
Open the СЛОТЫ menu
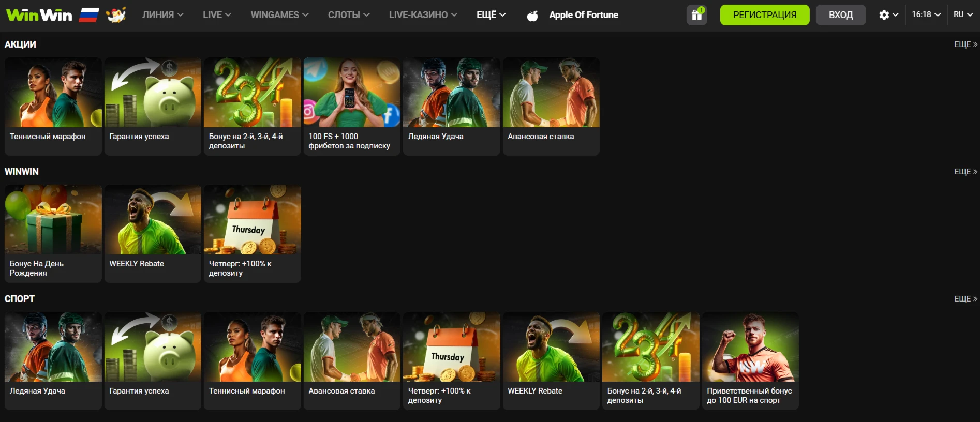pyautogui.click(x=348, y=15)
